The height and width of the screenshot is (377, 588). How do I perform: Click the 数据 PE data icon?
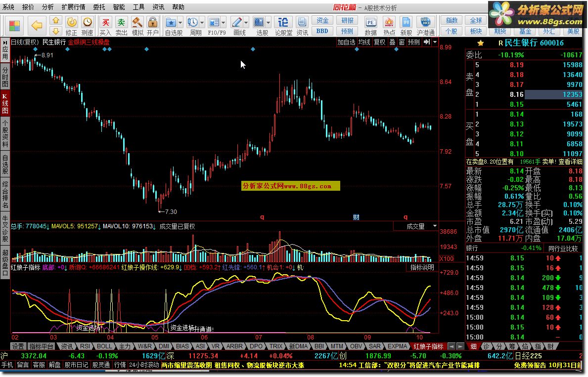tap(370, 26)
